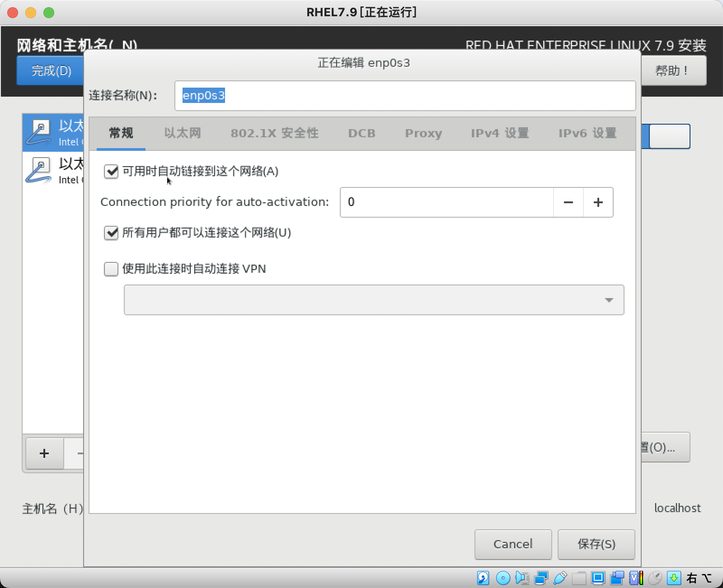Click the connection priority value field

(x=447, y=202)
